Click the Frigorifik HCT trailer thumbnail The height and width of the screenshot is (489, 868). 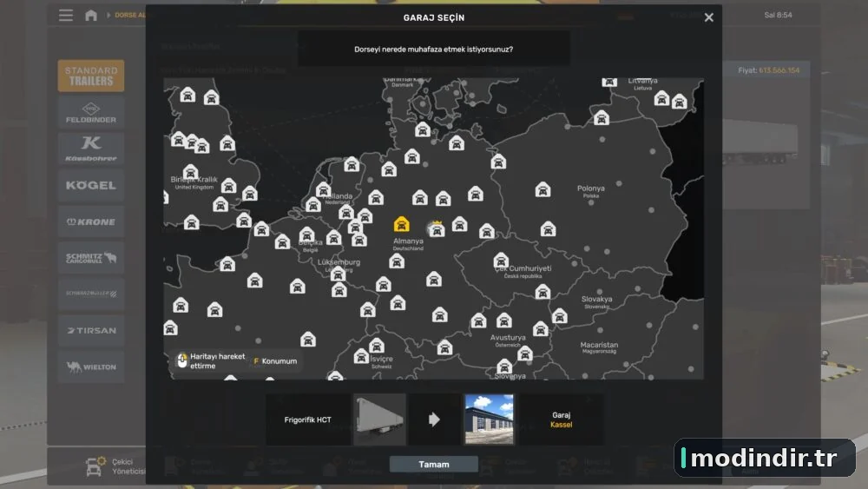pos(380,420)
